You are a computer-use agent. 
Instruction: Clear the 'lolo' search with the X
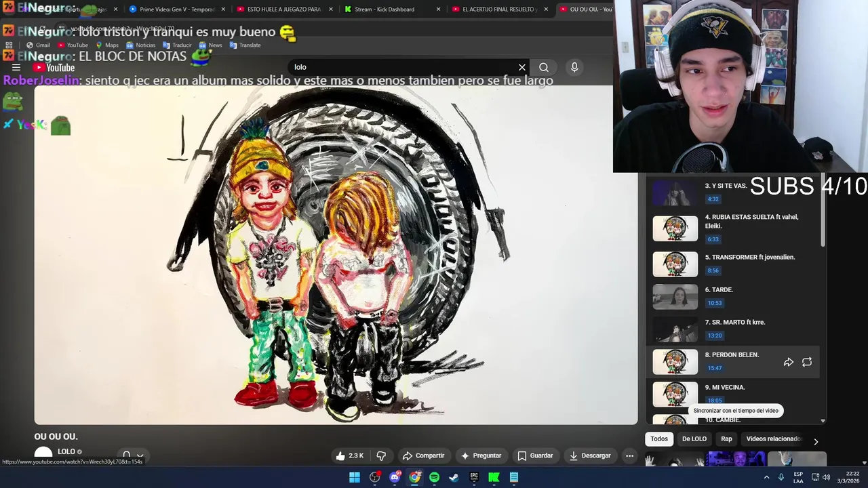[x=522, y=67]
